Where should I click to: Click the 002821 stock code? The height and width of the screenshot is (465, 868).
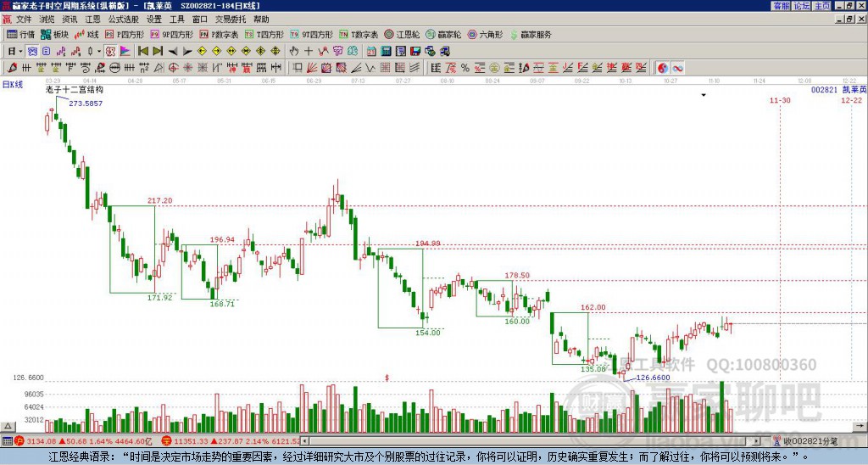pos(824,89)
